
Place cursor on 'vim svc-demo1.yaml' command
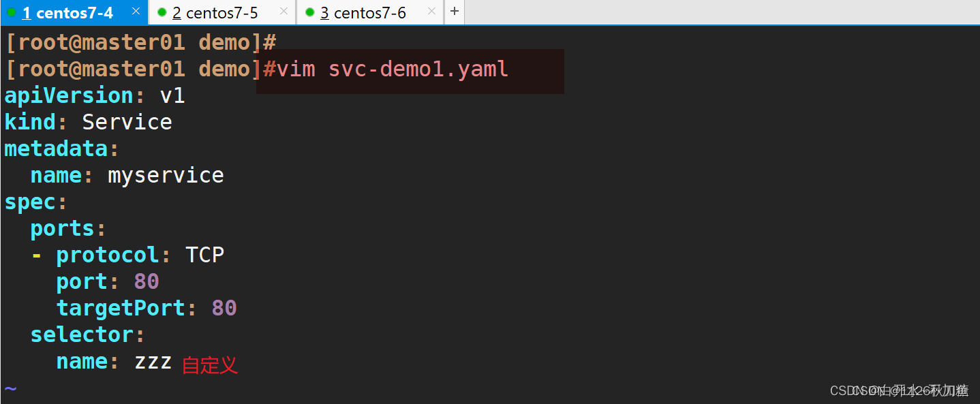[393, 69]
